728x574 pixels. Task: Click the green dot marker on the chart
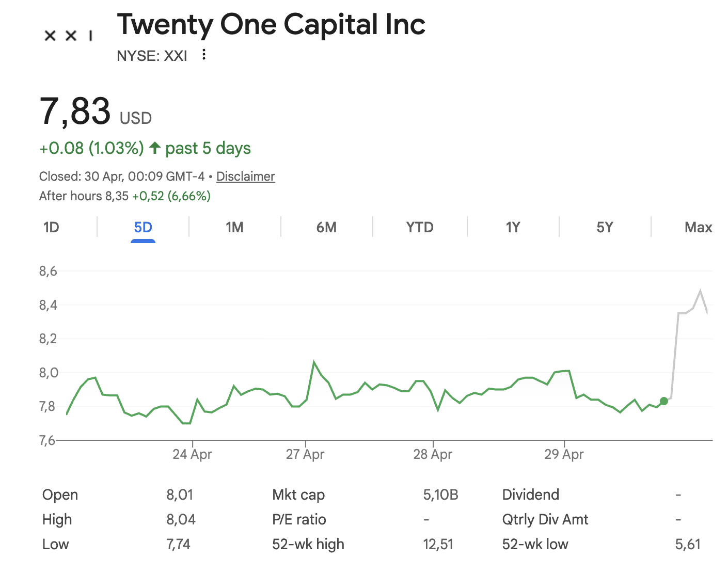click(664, 401)
